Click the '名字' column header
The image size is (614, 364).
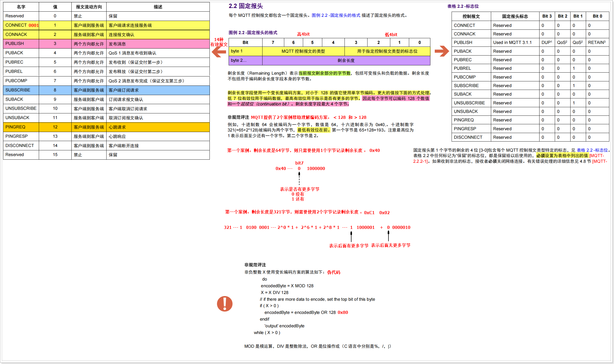point(21,7)
